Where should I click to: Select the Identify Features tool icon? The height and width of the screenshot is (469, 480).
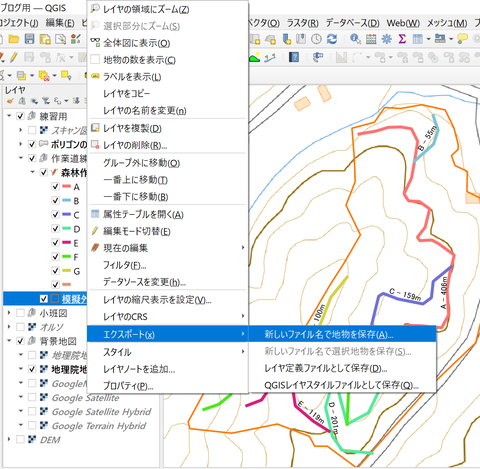click(x=355, y=39)
